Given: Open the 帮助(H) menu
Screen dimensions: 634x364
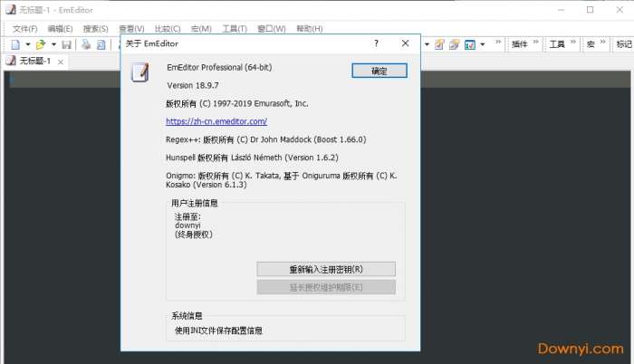Looking at the screenshot, I should 310,29.
